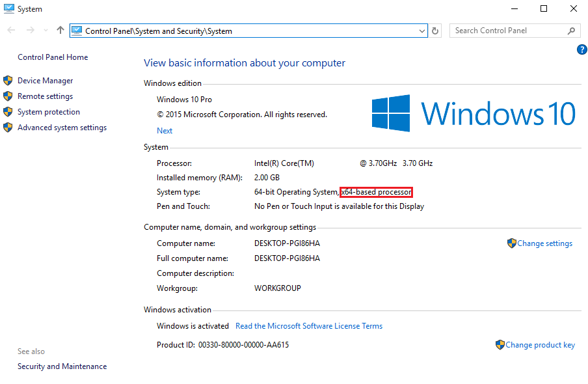Click the 'Intel(R) Core(TM)' processor value

[x=284, y=163]
